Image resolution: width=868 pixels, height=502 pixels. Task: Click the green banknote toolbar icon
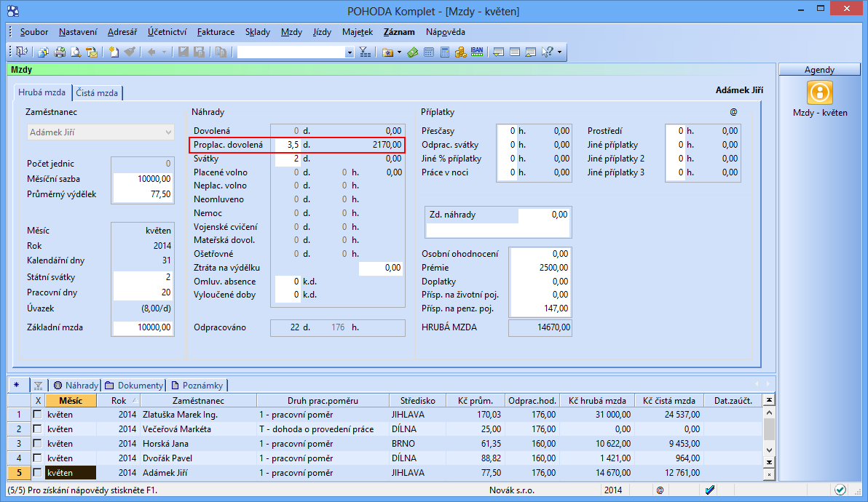412,52
